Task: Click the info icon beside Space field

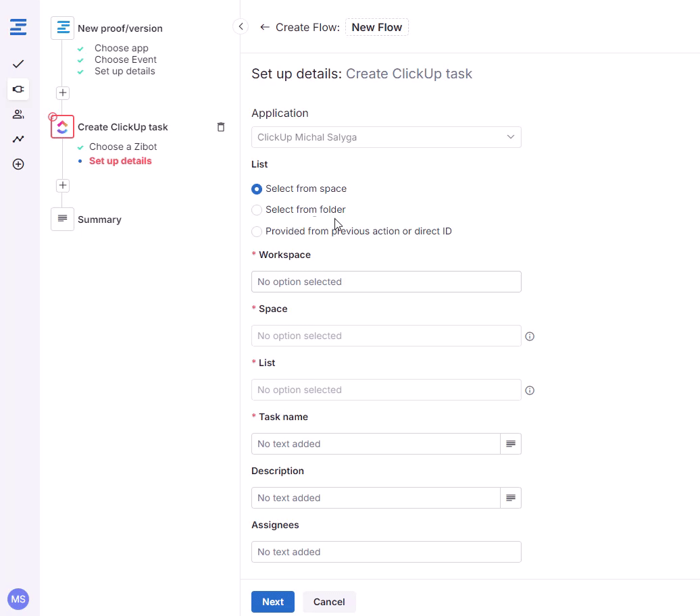Action: pos(530,336)
